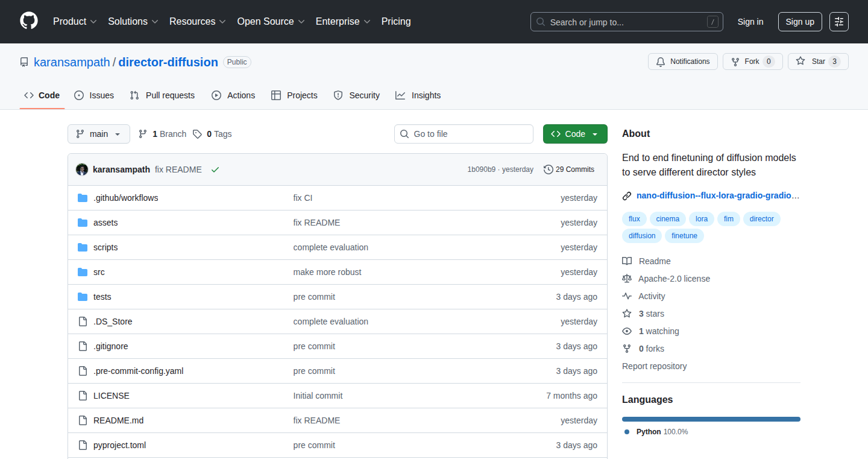The width and height of the screenshot is (868, 459).
Task: Open the README.md file
Action: [118, 420]
